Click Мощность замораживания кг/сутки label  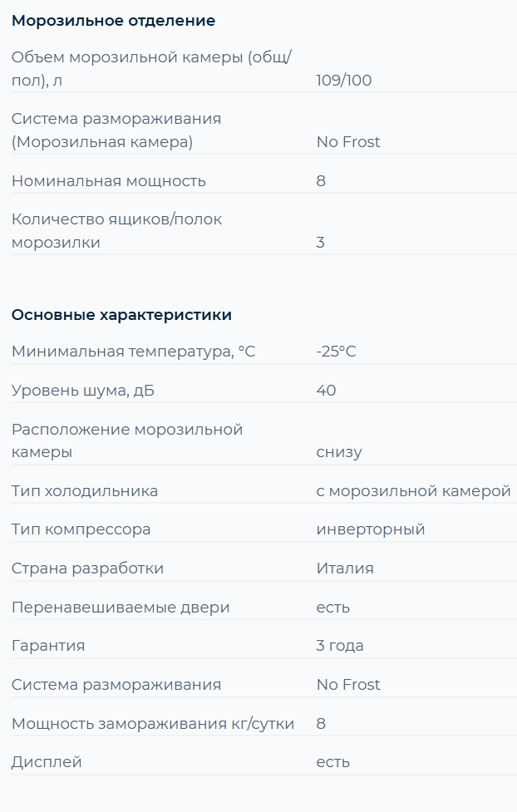coord(153,723)
